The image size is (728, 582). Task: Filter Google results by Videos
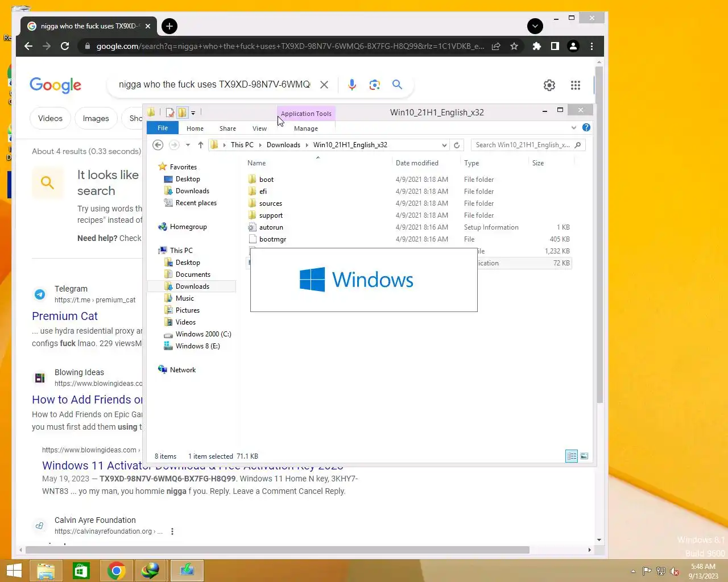point(50,118)
